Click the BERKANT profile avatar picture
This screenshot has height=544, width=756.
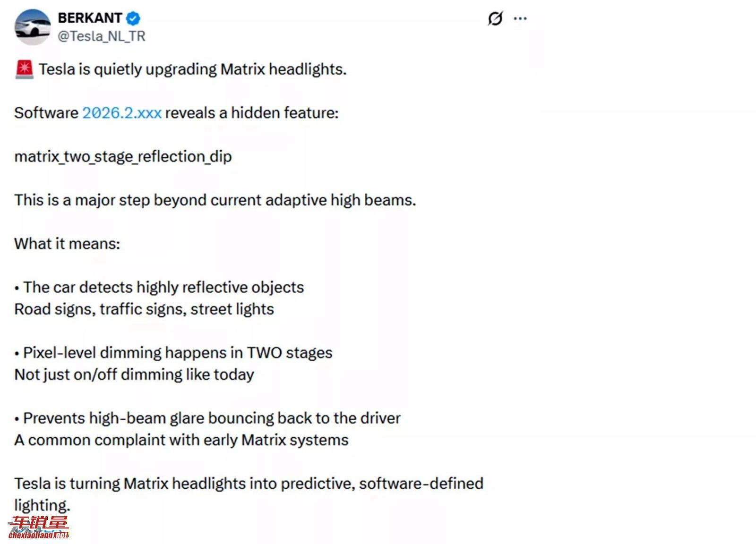pyautogui.click(x=32, y=27)
